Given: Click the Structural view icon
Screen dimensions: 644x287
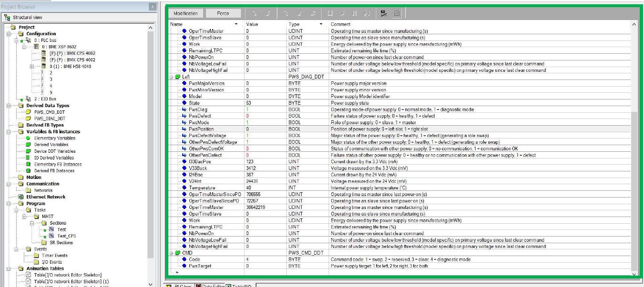Looking at the screenshot, I should pyautogui.click(x=8, y=17).
